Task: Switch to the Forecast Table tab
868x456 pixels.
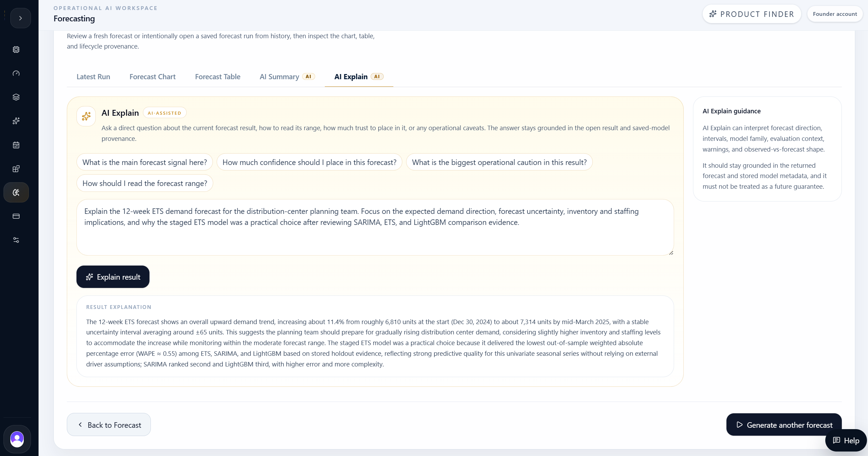Action: point(218,77)
